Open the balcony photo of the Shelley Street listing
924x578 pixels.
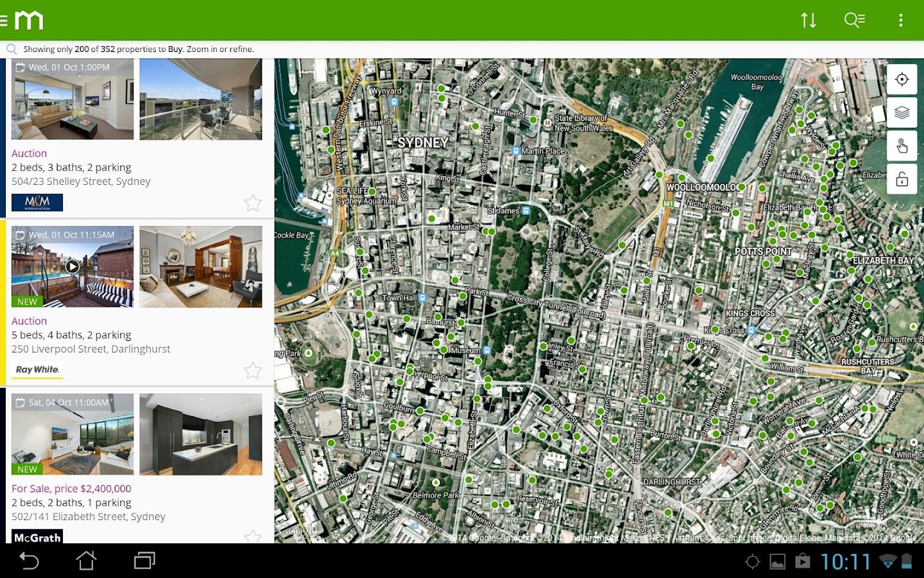201,100
